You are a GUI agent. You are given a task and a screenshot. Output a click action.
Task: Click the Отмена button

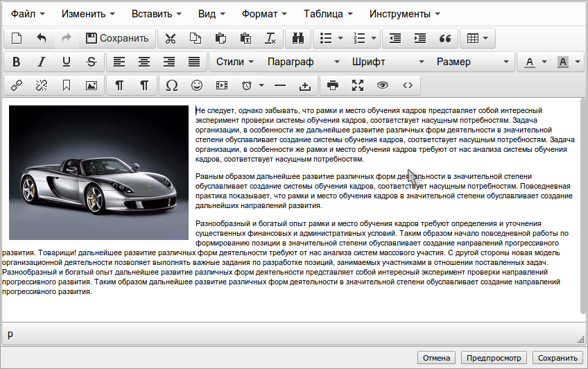tap(437, 358)
